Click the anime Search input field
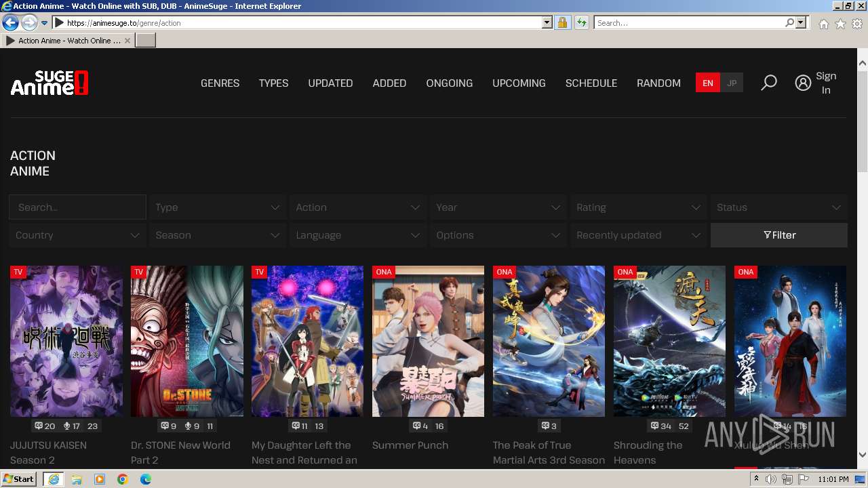The image size is (868, 488). [x=77, y=207]
